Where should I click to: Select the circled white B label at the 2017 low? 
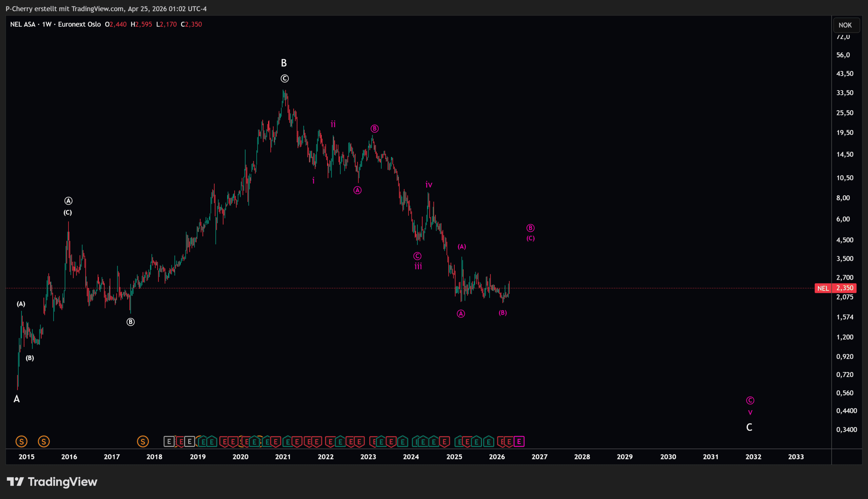131,322
